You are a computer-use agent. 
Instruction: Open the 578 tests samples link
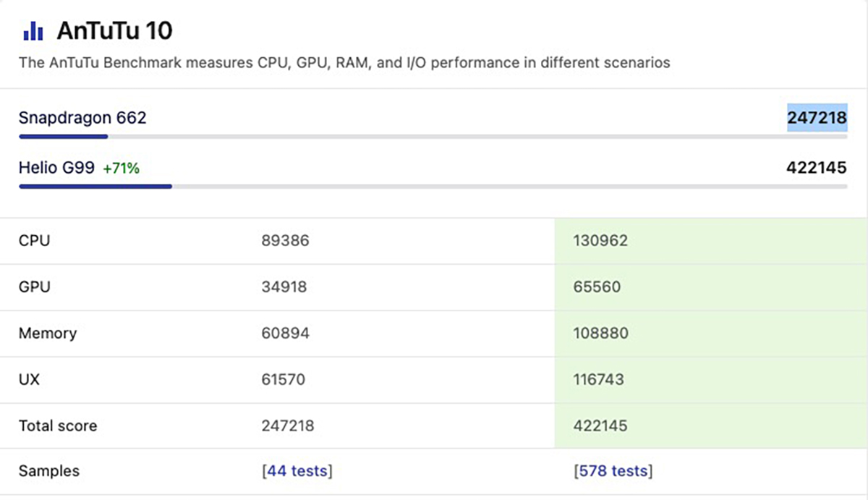pyautogui.click(x=613, y=471)
